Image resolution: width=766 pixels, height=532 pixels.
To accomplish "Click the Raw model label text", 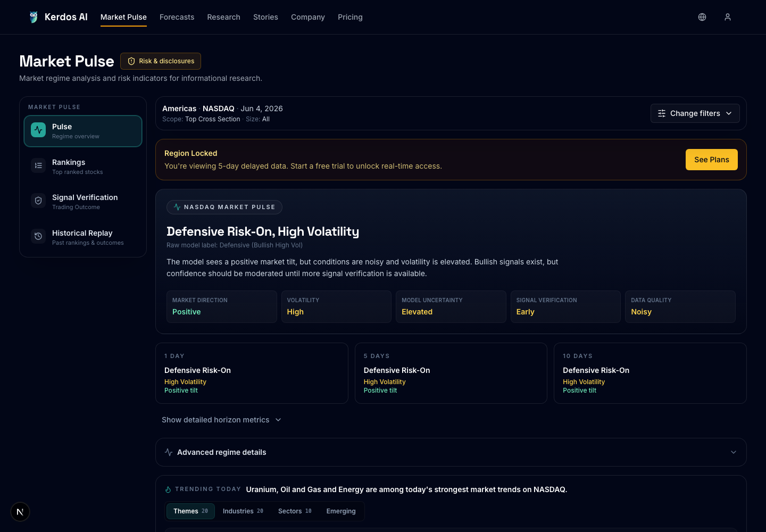I will click(235, 245).
